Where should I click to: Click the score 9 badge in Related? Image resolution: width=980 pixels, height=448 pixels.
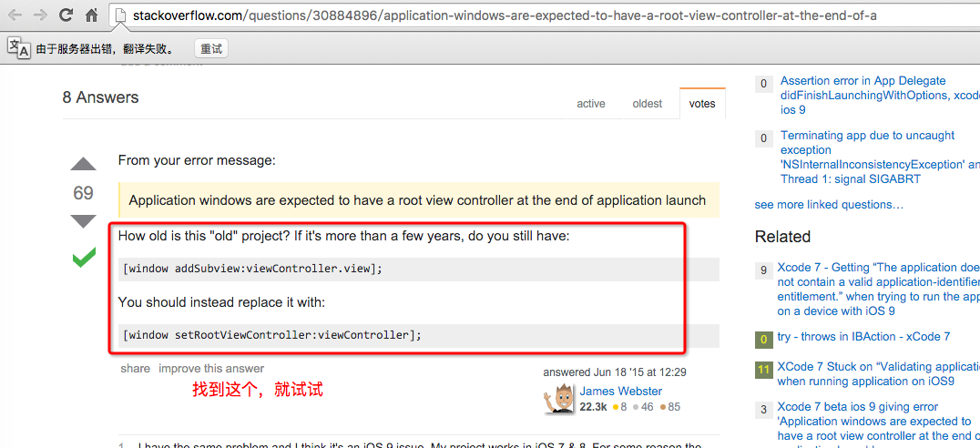pyautogui.click(x=764, y=270)
